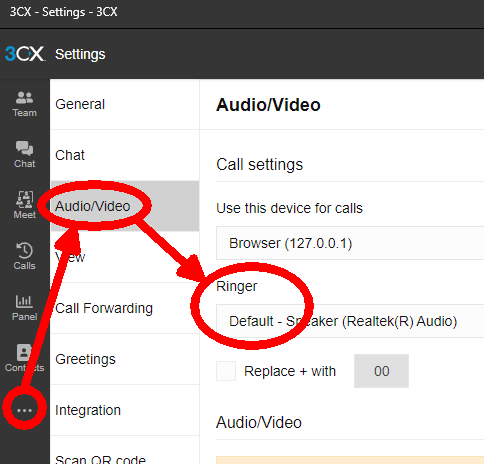The width and height of the screenshot is (484, 464).
Task: Click the 00 replacement input field
Action: (x=381, y=371)
